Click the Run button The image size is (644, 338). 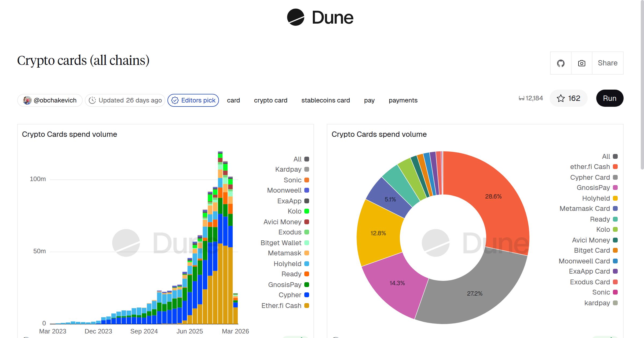tap(609, 98)
